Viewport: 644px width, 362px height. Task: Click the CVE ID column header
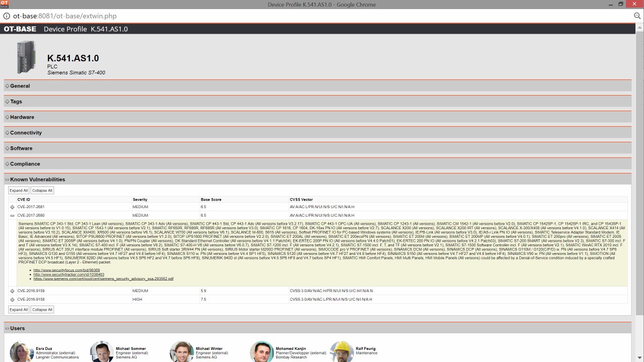click(x=24, y=200)
